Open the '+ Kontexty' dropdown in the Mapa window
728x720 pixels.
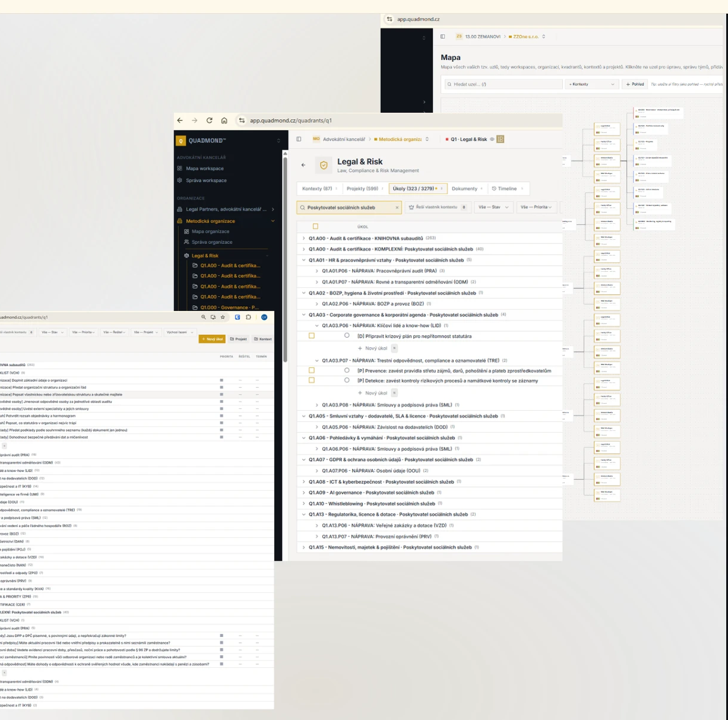pyautogui.click(x=592, y=84)
